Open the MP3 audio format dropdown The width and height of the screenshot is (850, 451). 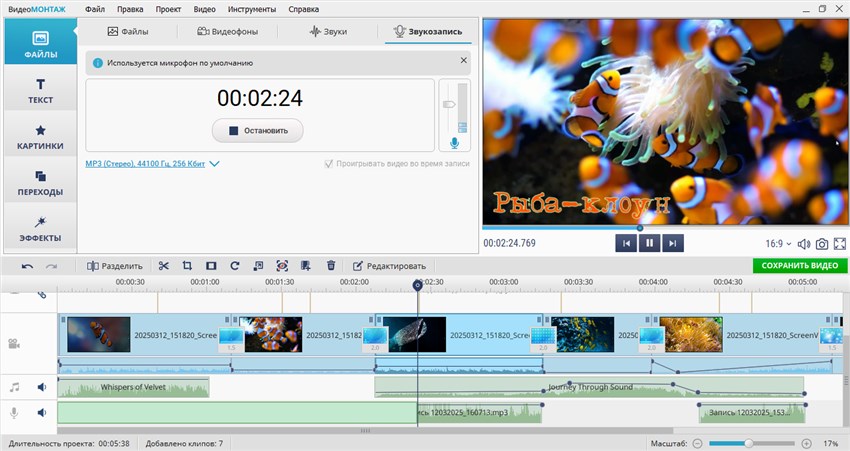click(x=152, y=163)
